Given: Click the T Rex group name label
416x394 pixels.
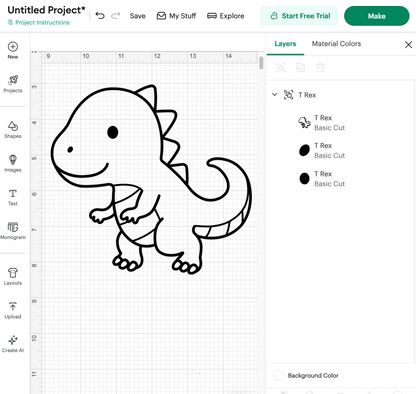Looking at the screenshot, I should coord(307,95).
